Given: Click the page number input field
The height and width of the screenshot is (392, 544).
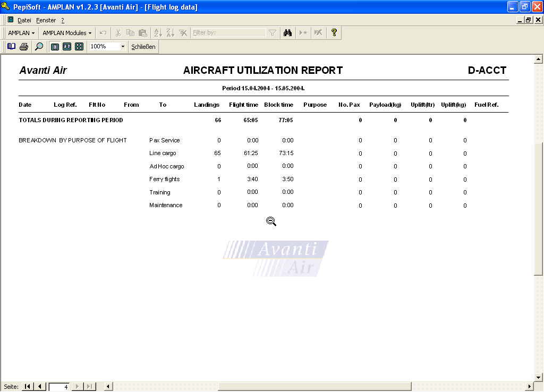Looking at the screenshot, I should coord(58,387).
